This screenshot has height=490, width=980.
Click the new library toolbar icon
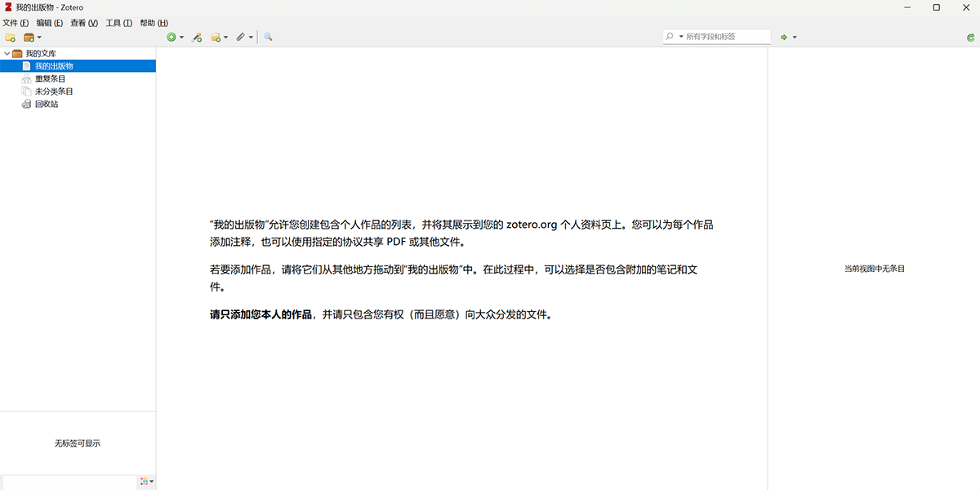29,37
